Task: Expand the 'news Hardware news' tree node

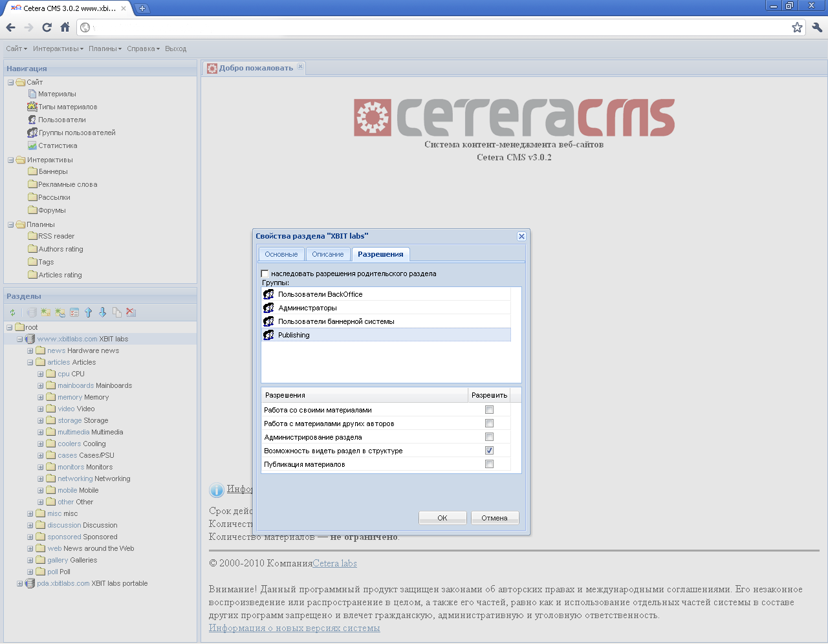Action: 30,351
